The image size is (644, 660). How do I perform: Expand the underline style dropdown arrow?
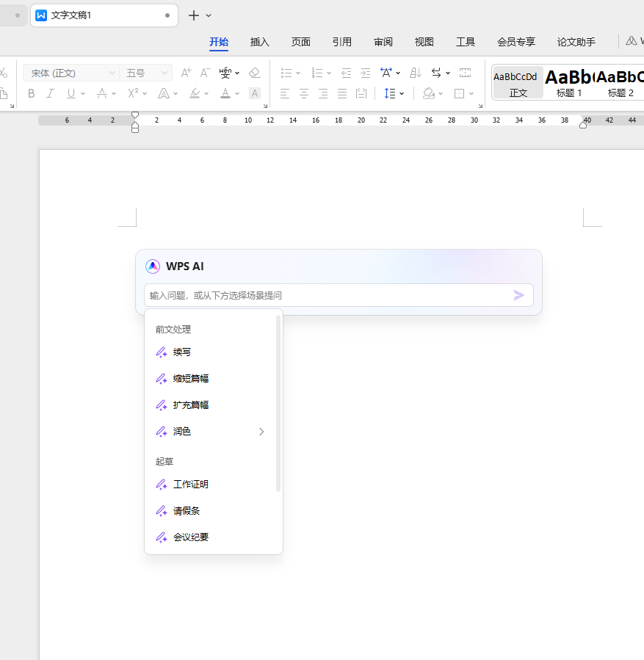[x=83, y=94]
